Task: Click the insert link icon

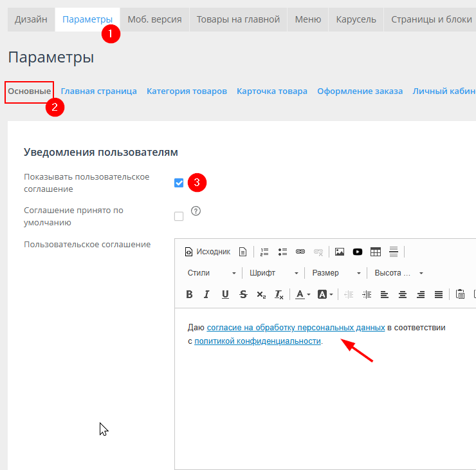Action: [x=300, y=252]
